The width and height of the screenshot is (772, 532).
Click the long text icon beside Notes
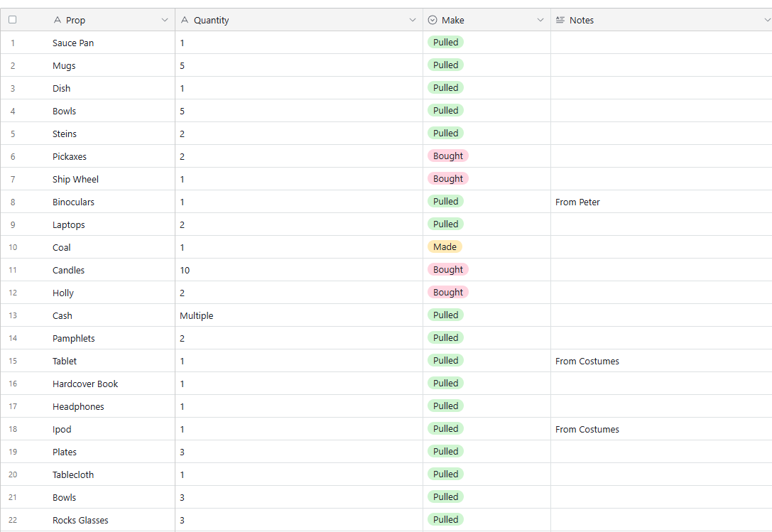pos(560,21)
